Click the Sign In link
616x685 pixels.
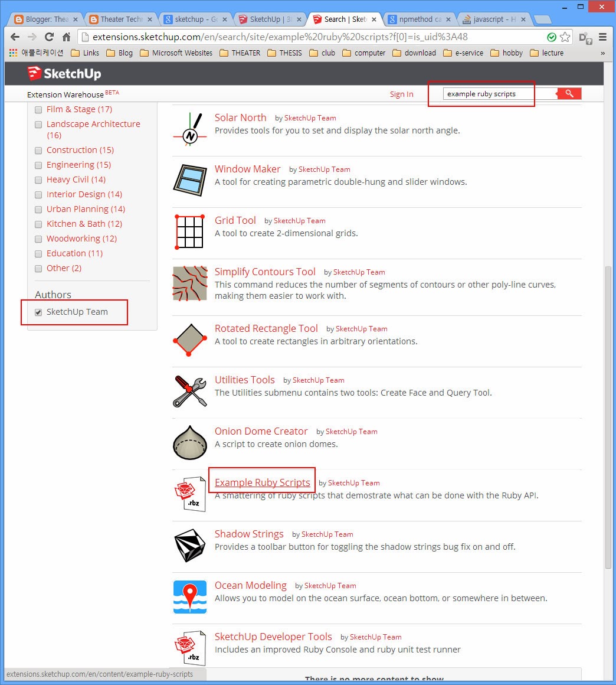tap(401, 94)
